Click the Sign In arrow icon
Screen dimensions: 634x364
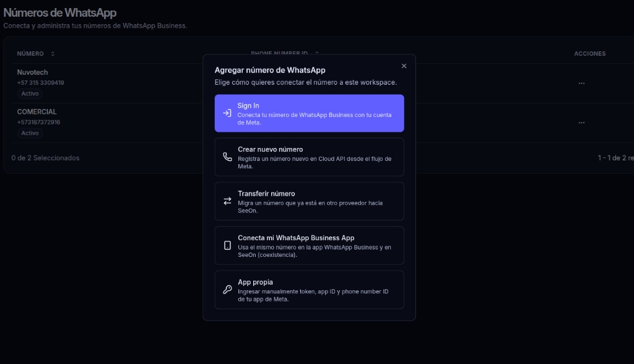pos(227,113)
